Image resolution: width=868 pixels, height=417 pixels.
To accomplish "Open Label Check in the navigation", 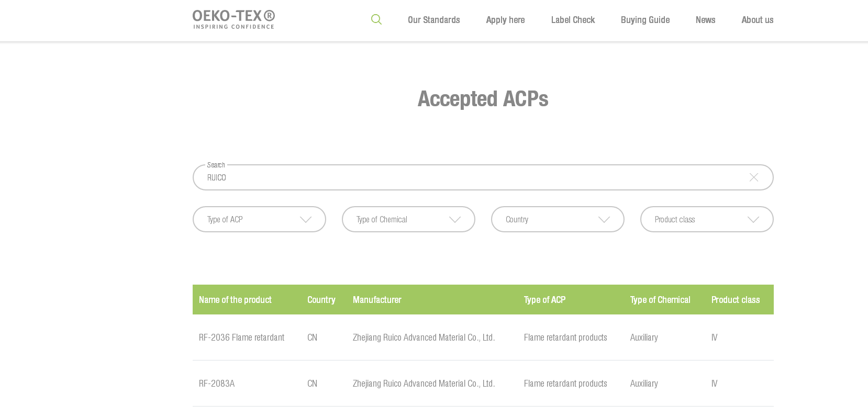I will point(573,20).
